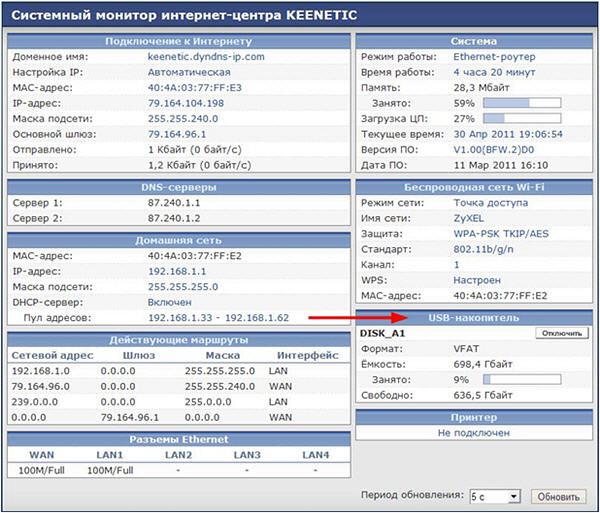This screenshot has height=513, width=600.
Task: Open the keenetic.dyndns-ip.com domain link
Action: (206, 57)
